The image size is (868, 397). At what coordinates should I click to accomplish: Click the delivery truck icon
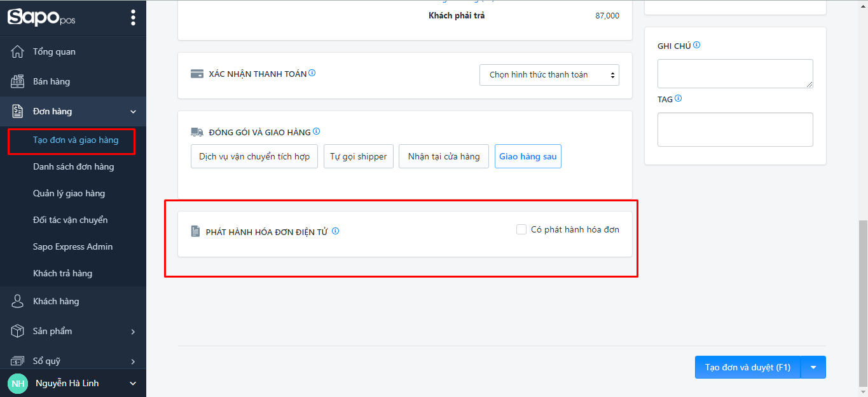pos(197,132)
